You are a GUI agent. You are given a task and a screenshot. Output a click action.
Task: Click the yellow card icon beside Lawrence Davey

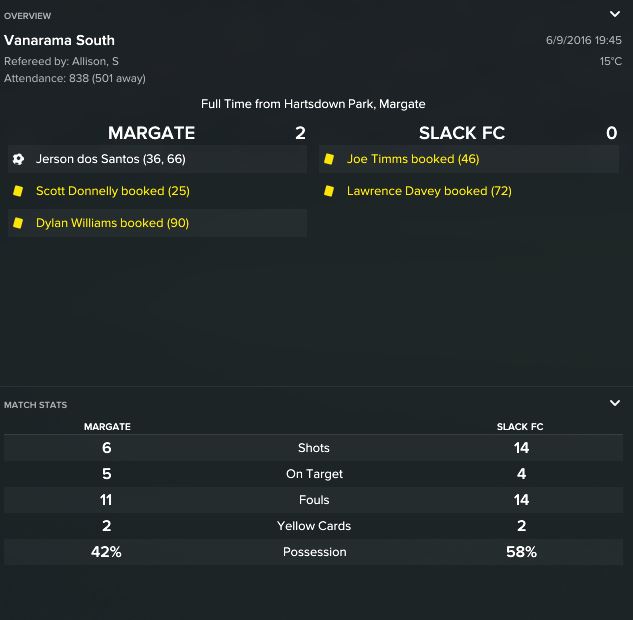pyautogui.click(x=329, y=191)
